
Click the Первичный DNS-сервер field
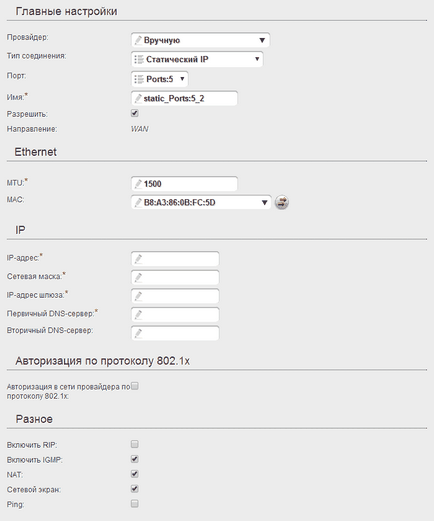tap(175, 314)
